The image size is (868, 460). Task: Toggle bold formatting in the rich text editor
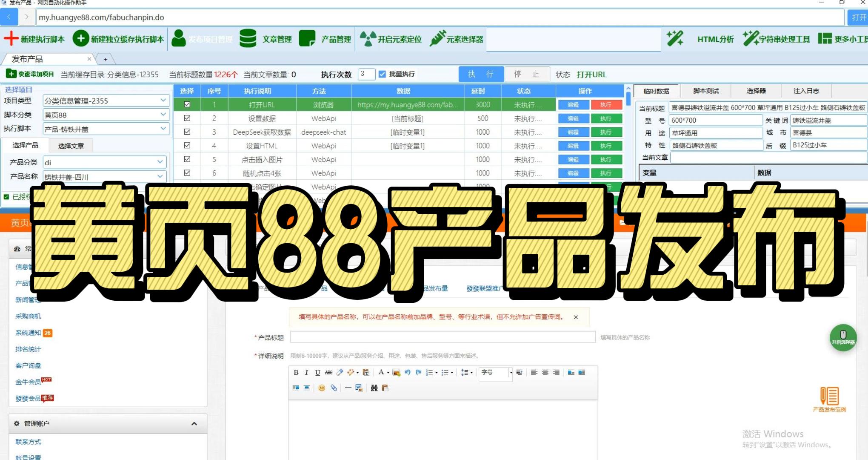[297, 372]
